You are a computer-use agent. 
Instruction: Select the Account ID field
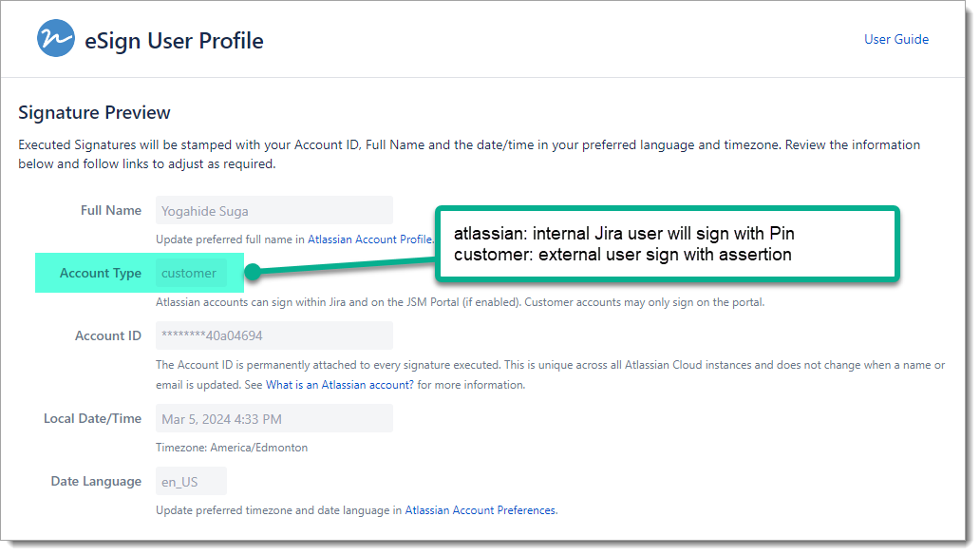point(273,335)
